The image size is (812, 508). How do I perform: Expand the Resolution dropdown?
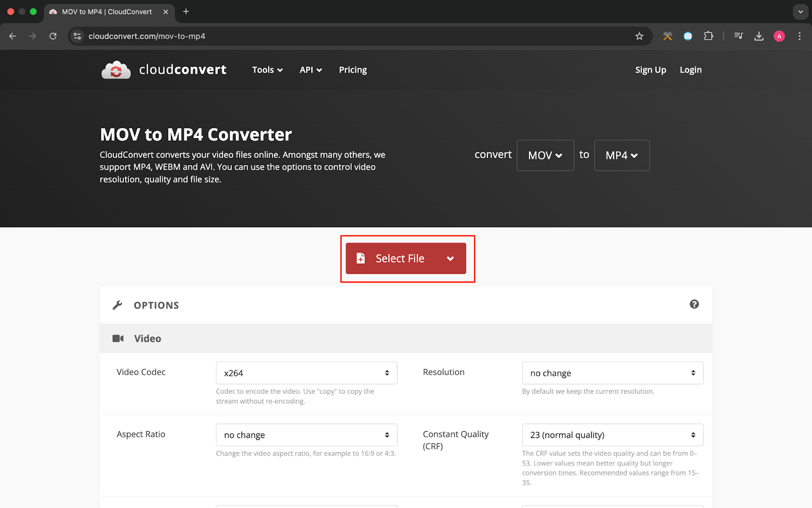pyautogui.click(x=613, y=373)
